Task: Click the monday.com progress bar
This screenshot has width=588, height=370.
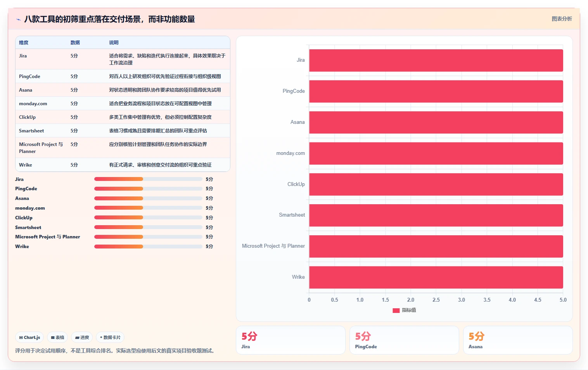Action: point(148,208)
